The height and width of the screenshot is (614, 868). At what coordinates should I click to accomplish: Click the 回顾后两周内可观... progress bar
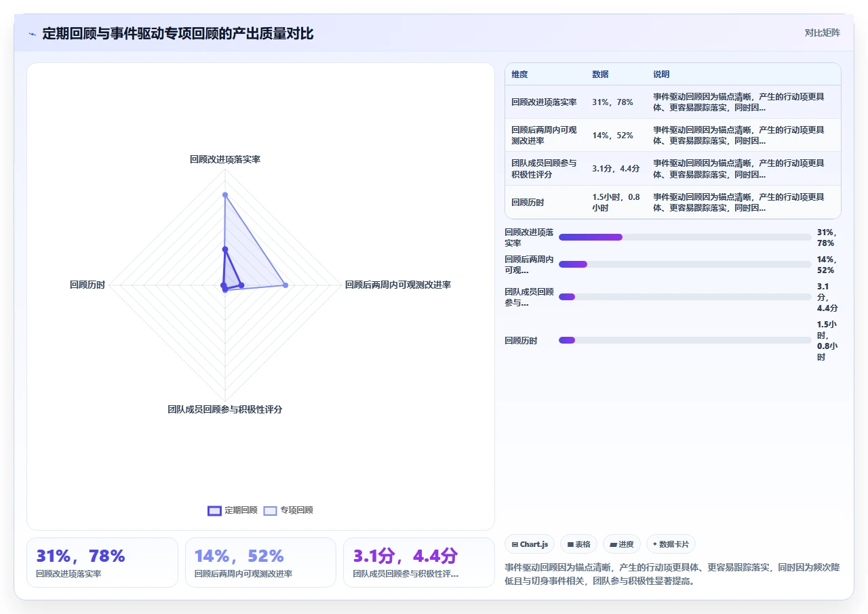point(685,264)
